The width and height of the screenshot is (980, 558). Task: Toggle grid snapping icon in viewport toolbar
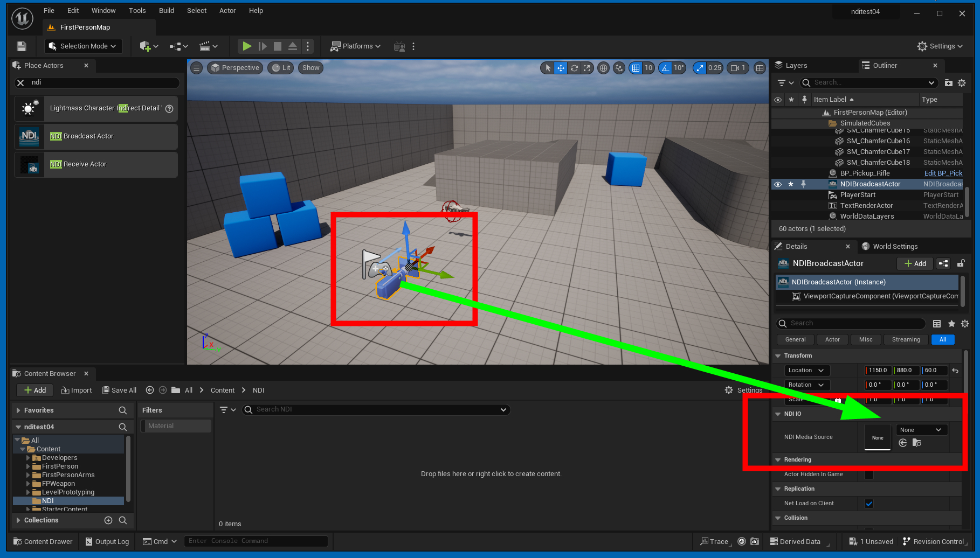(636, 68)
